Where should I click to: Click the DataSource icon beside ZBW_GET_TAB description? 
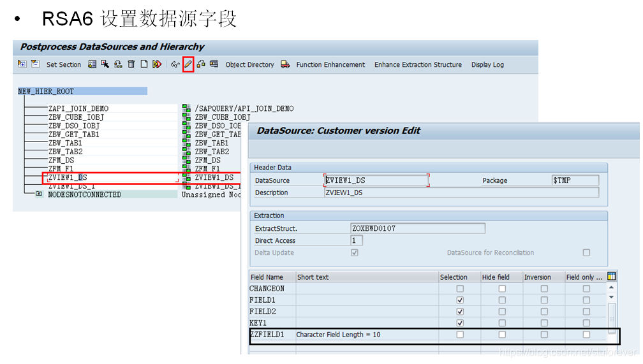tap(186, 135)
